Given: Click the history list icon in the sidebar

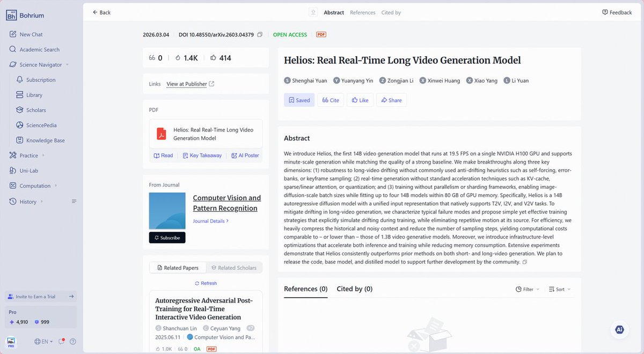Looking at the screenshot, I should point(74,202).
